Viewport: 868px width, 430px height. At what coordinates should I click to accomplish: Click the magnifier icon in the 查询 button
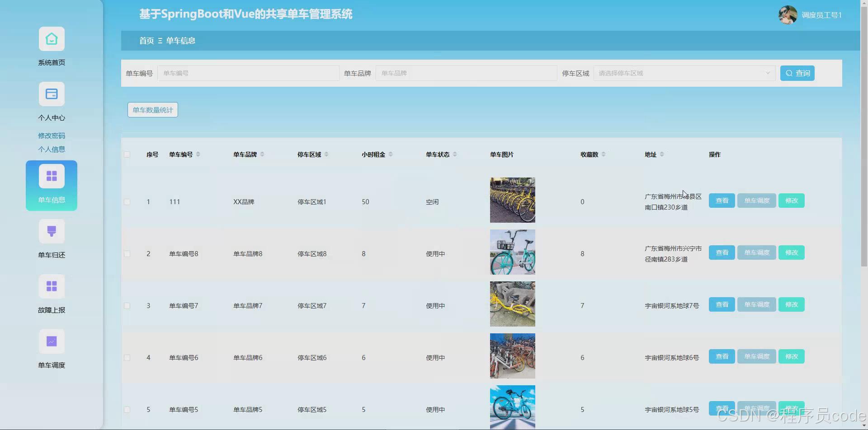(789, 73)
